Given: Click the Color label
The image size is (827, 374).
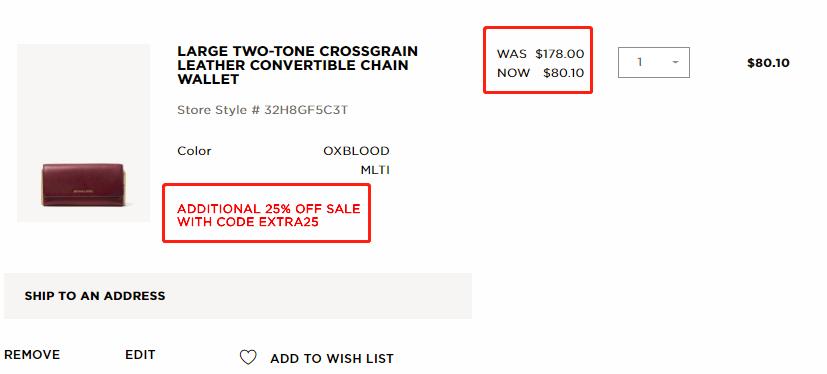Looking at the screenshot, I should (194, 151).
